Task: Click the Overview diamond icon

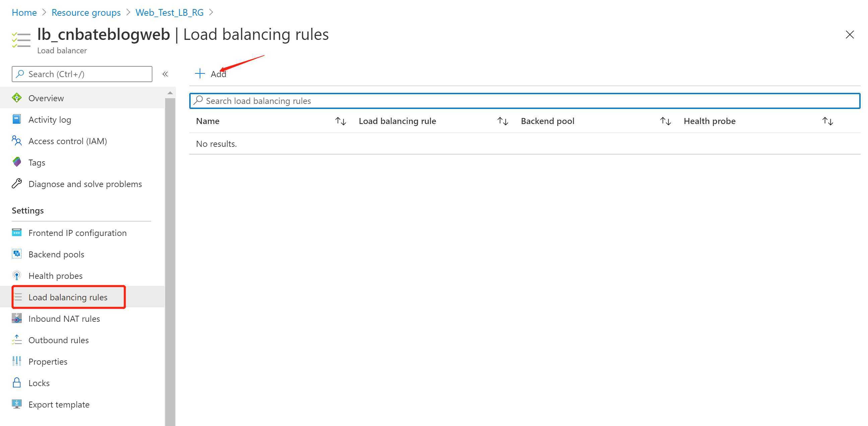Action: tap(16, 98)
